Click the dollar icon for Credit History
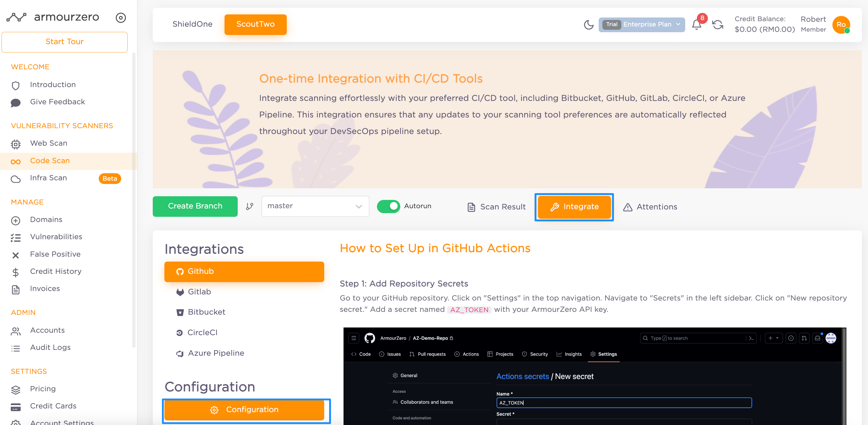This screenshot has width=868, height=425. coord(16,272)
